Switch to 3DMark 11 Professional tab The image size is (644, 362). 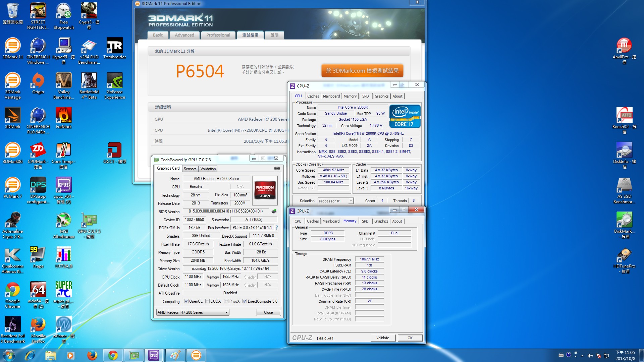[218, 35]
